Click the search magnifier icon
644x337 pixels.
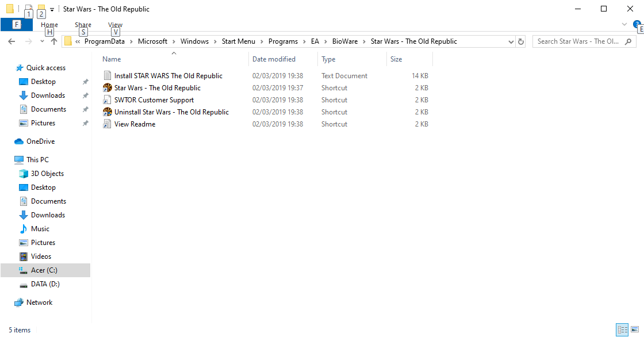628,41
